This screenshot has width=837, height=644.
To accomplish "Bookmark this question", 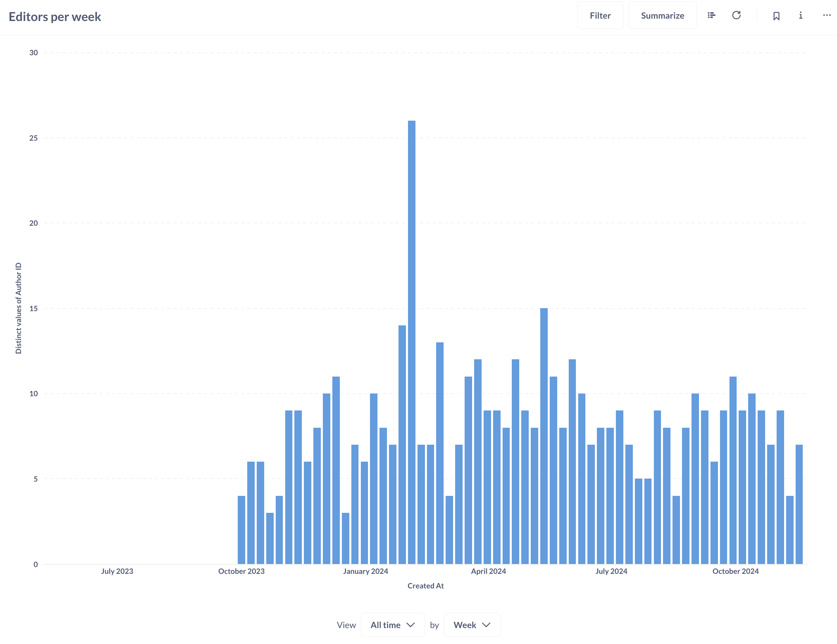I will click(776, 16).
